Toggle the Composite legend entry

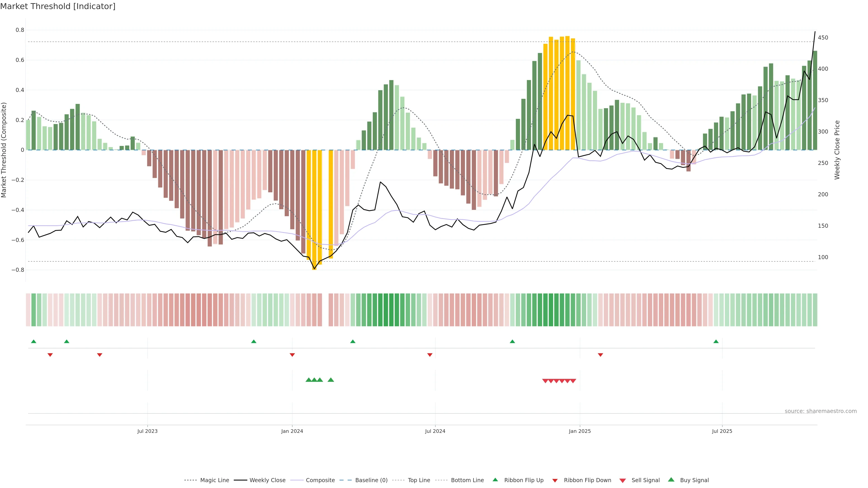pyautogui.click(x=320, y=480)
